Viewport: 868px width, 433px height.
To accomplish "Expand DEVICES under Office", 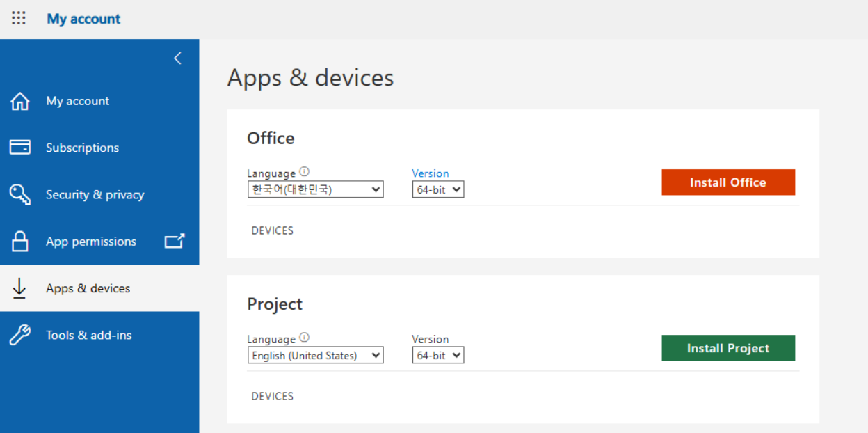I will tap(273, 230).
